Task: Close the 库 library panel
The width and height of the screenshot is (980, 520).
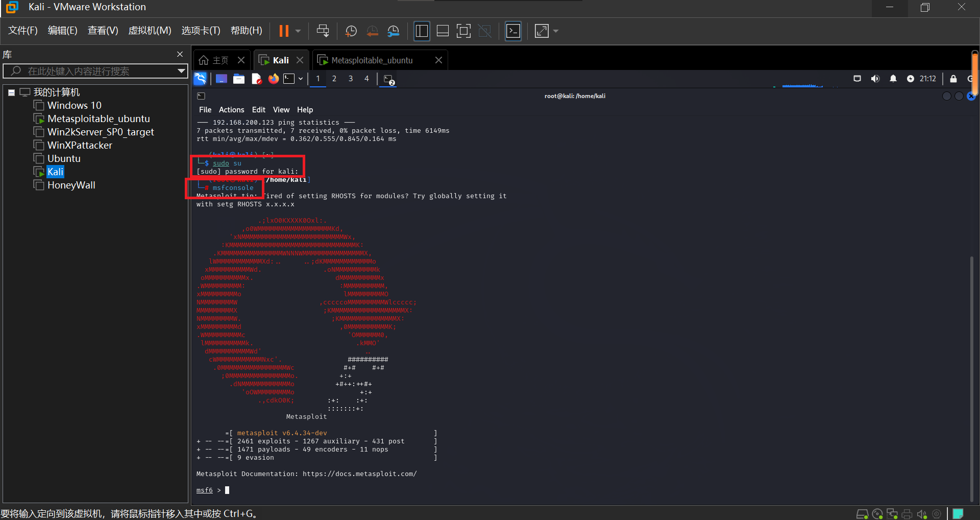Action: (180, 54)
